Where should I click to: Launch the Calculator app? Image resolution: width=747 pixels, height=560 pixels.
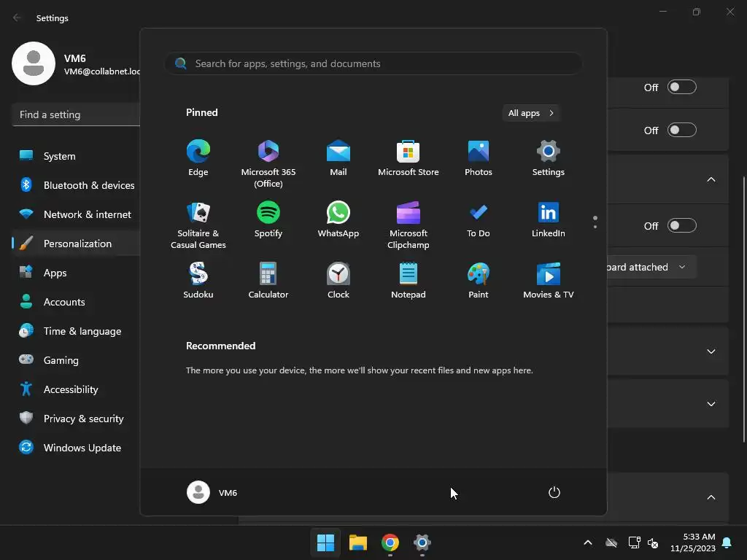(268, 281)
